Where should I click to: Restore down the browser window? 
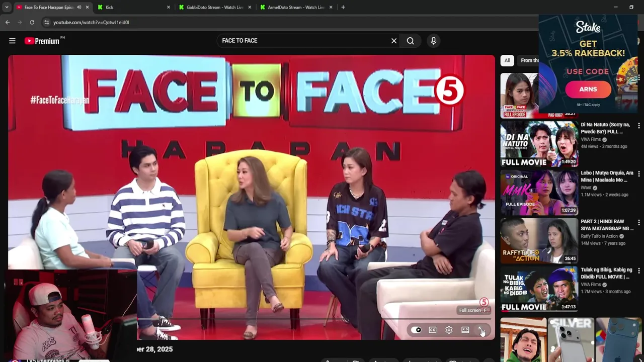point(631,7)
